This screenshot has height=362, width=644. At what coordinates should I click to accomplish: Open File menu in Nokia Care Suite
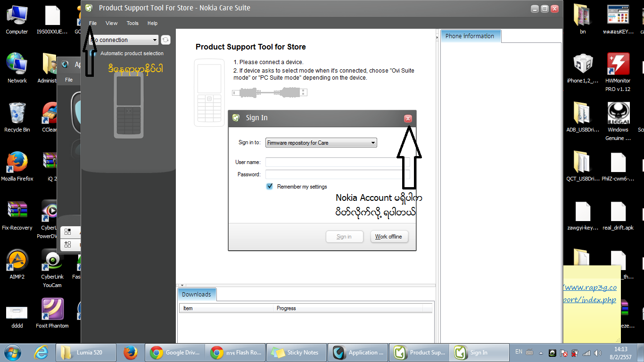93,23
